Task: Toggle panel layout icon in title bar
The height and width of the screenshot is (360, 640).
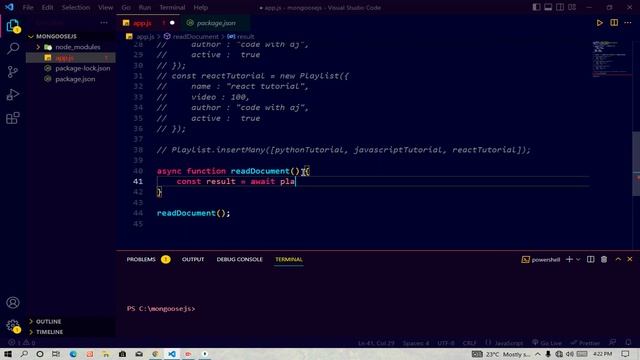Action: (x=548, y=7)
